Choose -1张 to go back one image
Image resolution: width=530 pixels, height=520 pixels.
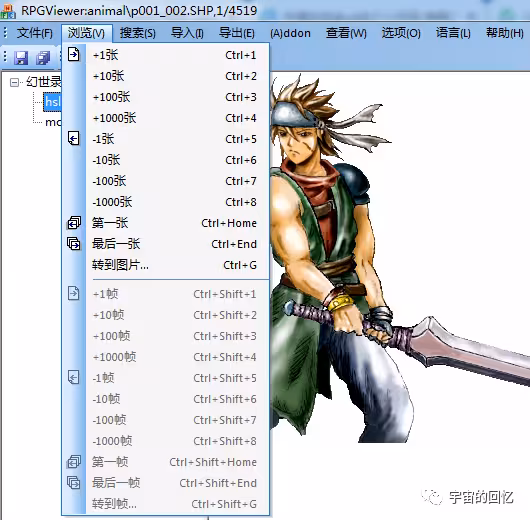pyautogui.click(x=166, y=139)
